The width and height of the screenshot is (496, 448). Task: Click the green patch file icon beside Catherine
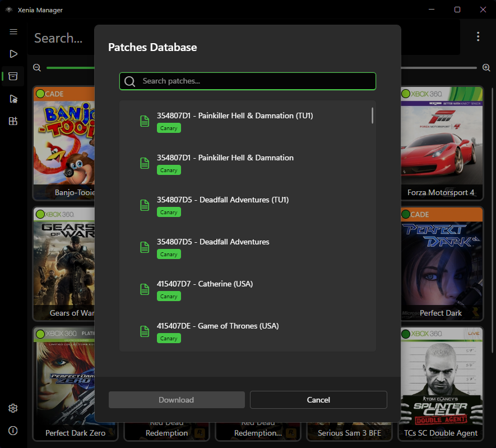click(x=144, y=289)
